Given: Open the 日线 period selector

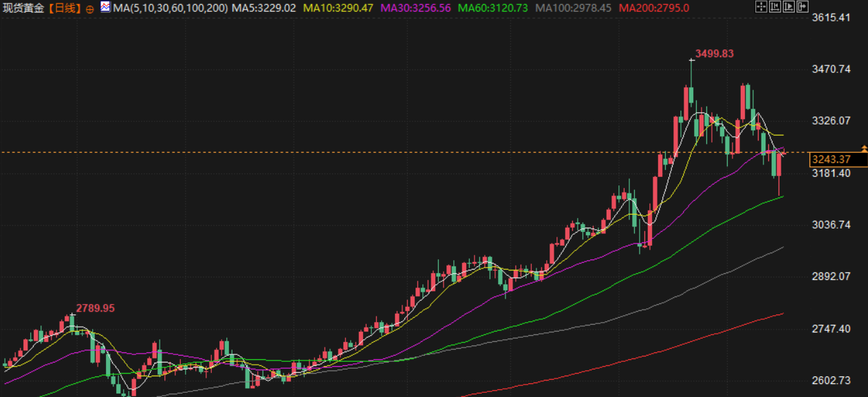Looking at the screenshot, I should [x=65, y=8].
